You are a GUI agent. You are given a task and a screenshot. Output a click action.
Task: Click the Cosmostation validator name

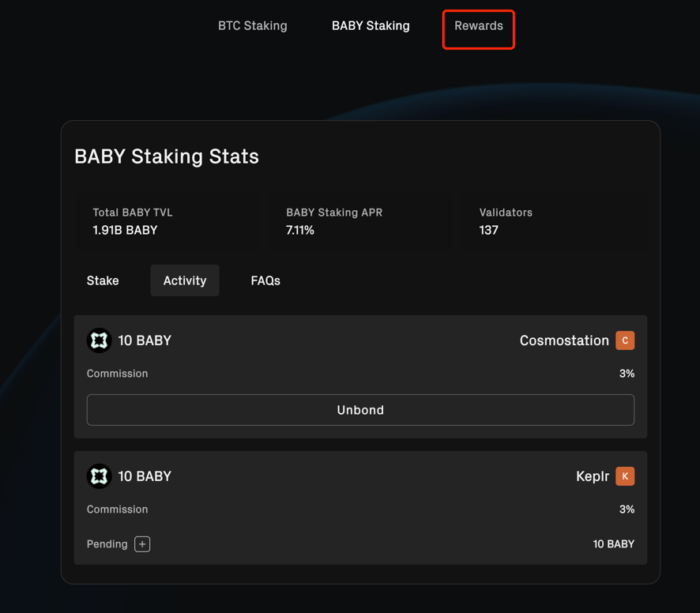point(564,340)
